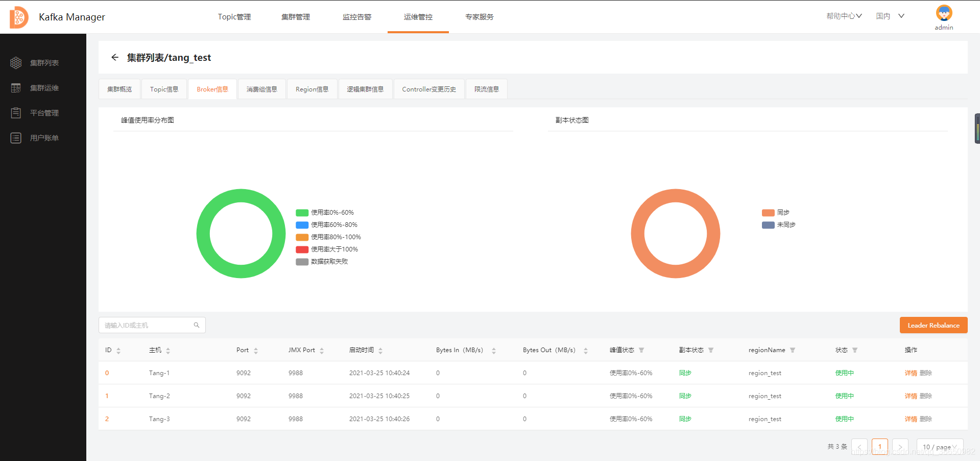The width and height of the screenshot is (980, 461).
Task: Open 详情 for broker Tang-1
Action: click(911, 373)
